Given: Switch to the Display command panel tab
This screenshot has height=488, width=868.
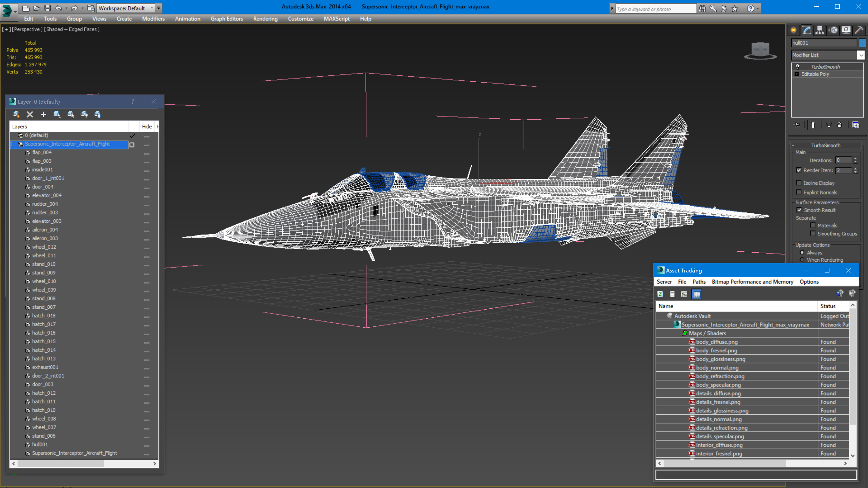Looking at the screenshot, I should [x=846, y=30].
